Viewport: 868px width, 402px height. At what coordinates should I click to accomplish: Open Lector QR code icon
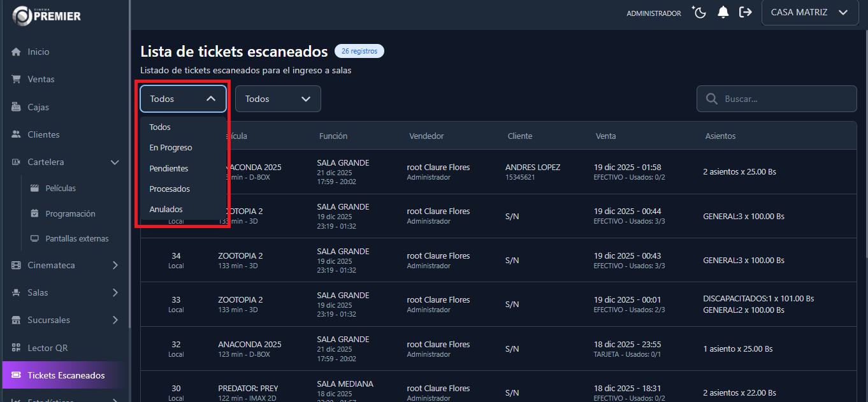[x=17, y=348]
